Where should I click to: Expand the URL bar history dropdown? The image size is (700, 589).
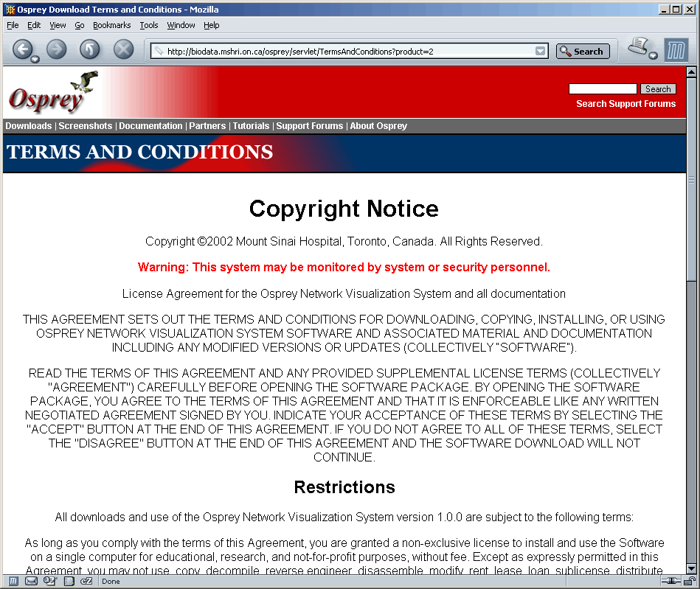pyautogui.click(x=541, y=52)
